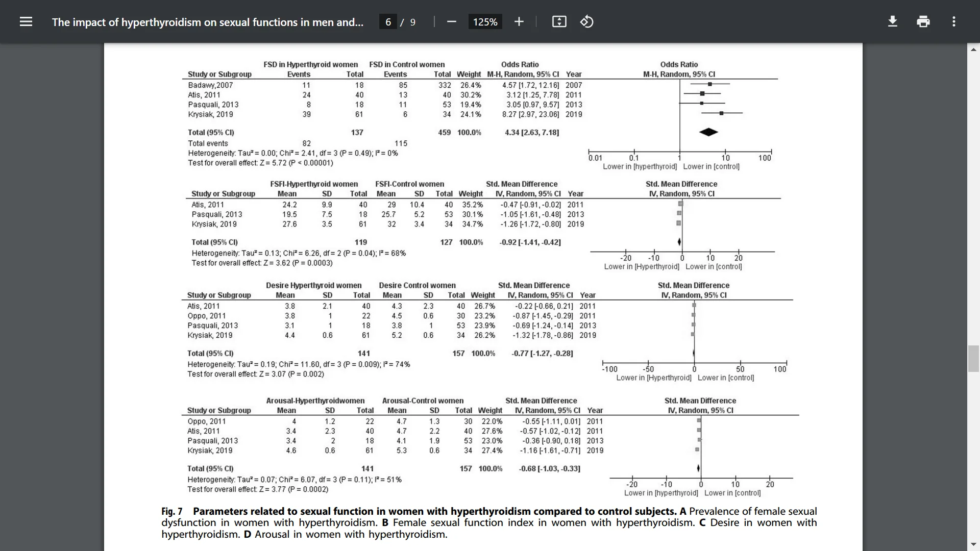This screenshot has height=551, width=980.
Task: Click the 'Fig. 7' caption label
Action: 172,511
